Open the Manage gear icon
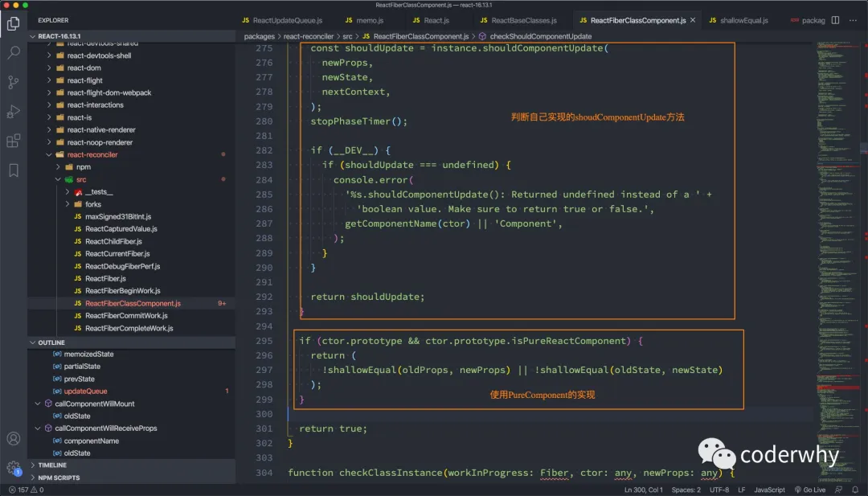 [14, 468]
